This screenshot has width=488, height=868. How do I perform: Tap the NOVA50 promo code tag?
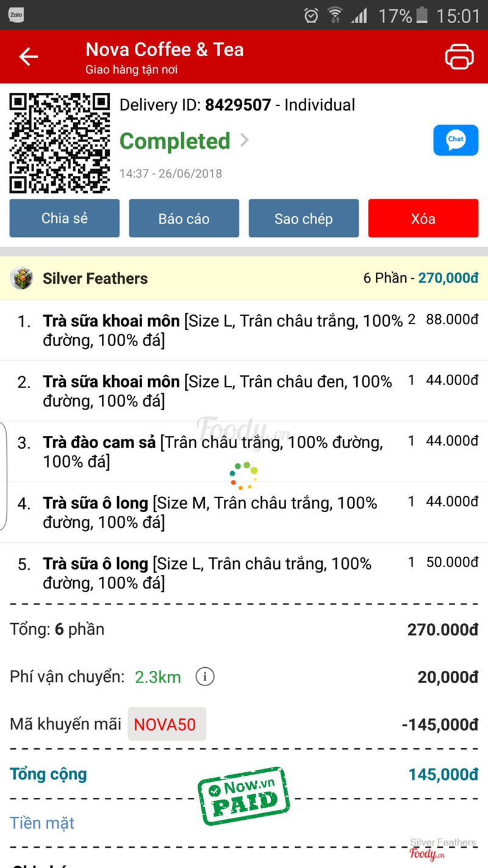pyautogui.click(x=166, y=725)
